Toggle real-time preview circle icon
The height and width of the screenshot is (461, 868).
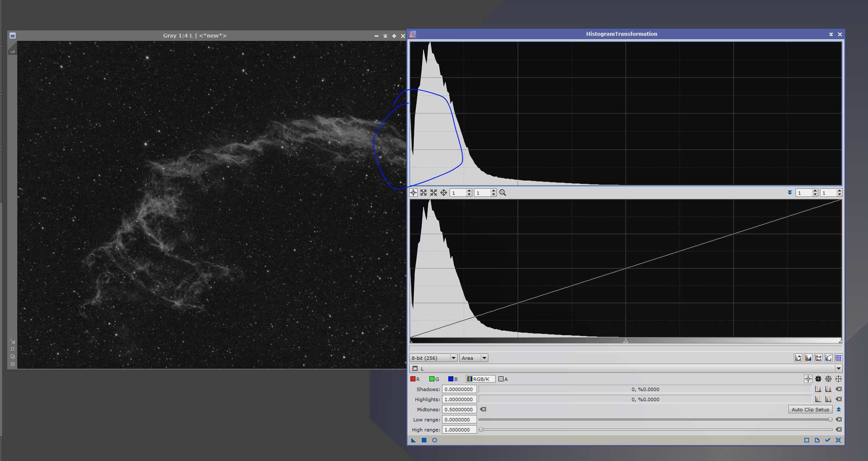pyautogui.click(x=434, y=440)
